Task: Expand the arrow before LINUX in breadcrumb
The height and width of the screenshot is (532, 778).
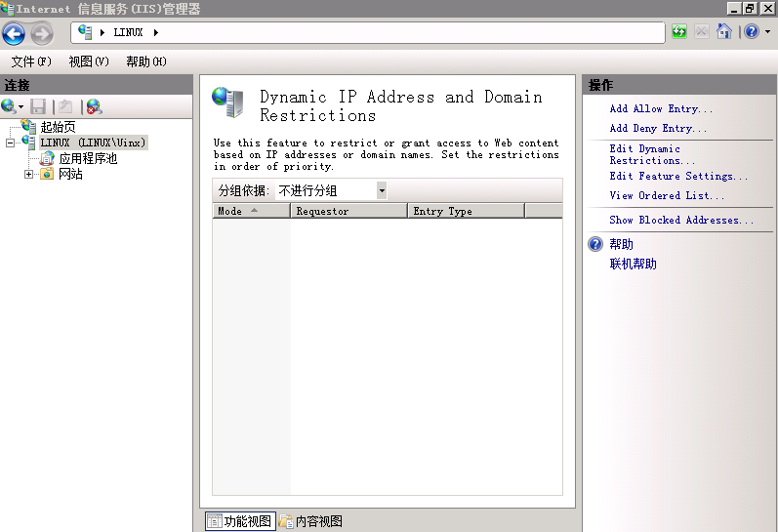Action: (102, 33)
